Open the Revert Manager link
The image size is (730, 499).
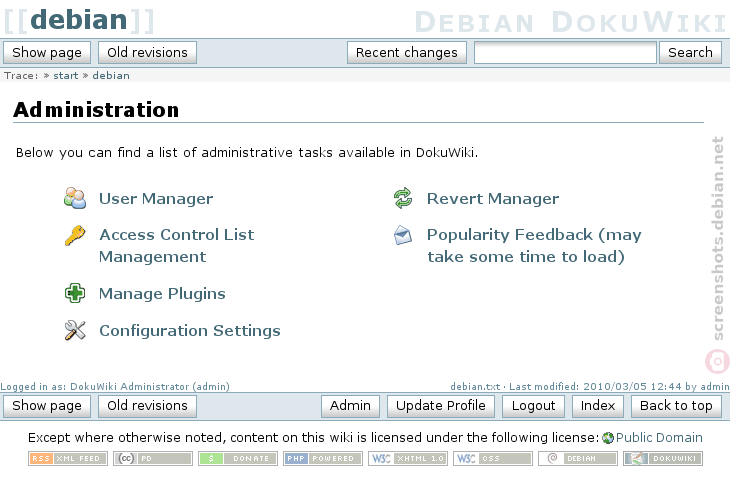pyautogui.click(x=493, y=199)
